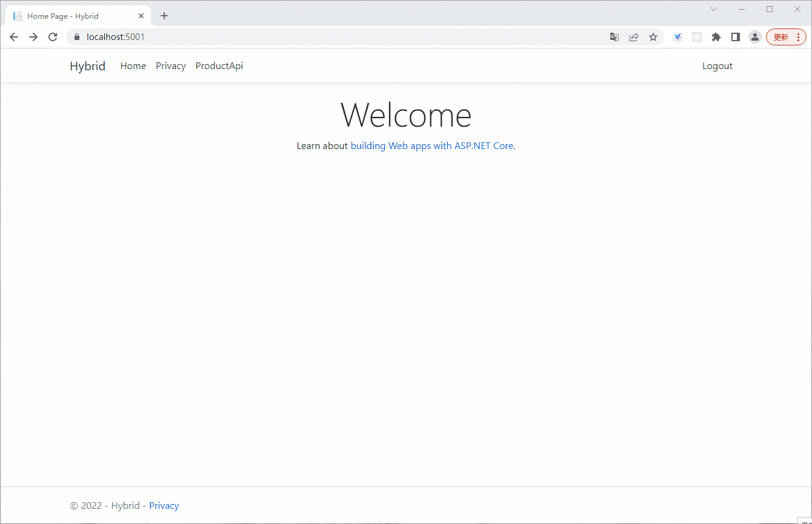The image size is (812, 524).
Task: Open the ProductApi page
Action: [x=219, y=66]
